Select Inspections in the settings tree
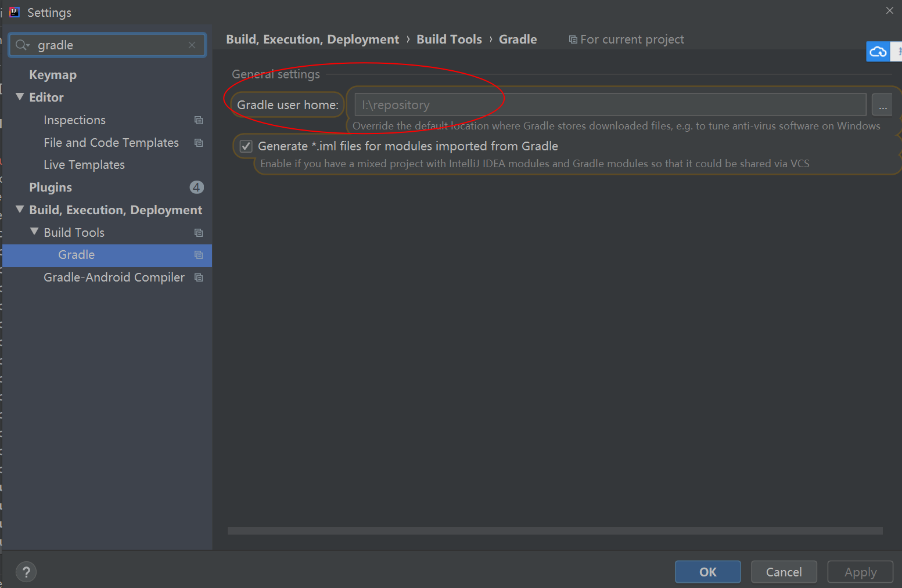This screenshot has height=588, width=902. (74, 120)
